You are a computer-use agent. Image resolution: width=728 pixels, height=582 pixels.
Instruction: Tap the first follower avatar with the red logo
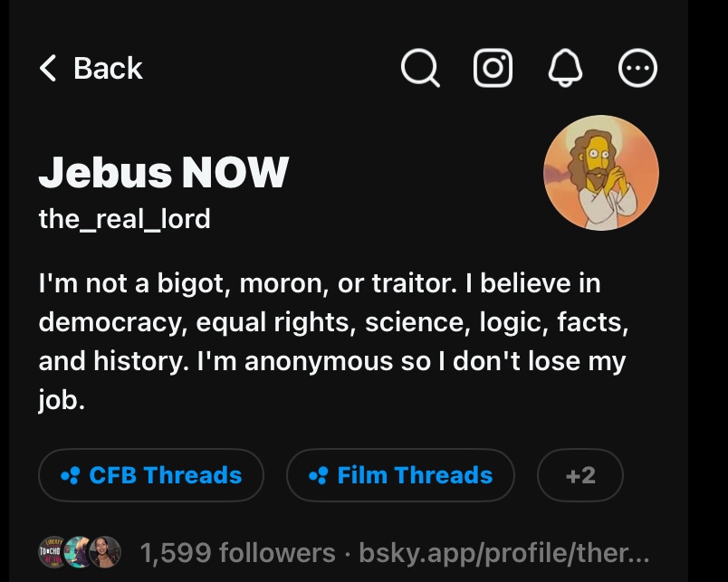(53, 552)
